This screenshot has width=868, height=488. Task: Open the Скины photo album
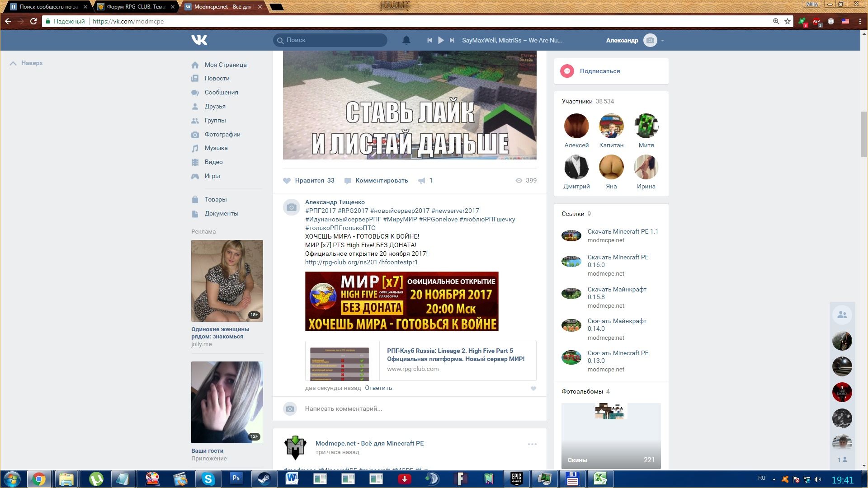tap(611, 436)
